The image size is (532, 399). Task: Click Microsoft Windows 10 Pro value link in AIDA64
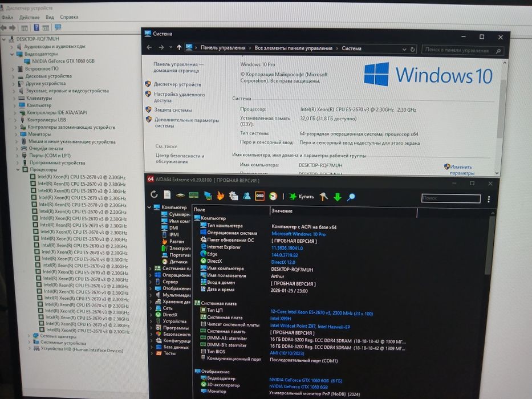click(x=299, y=234)
